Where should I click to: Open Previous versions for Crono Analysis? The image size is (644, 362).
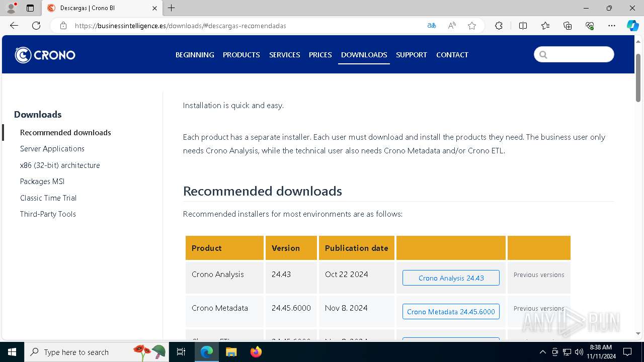coord(539,275)
